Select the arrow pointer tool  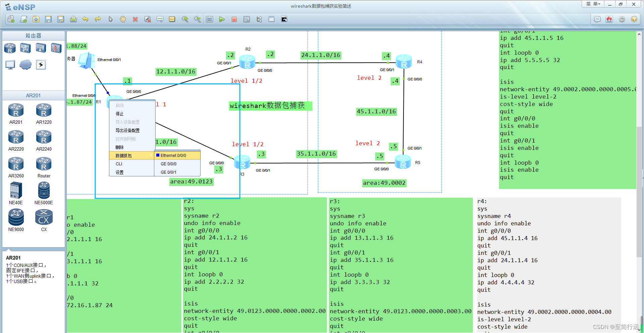pos(110,19)
